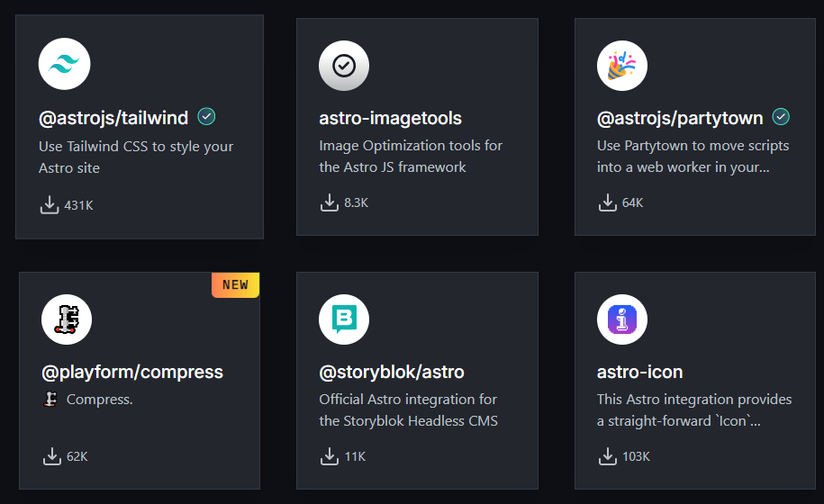Click the download icon beside 64K
Image resolution: width=824 pixels, height=504 pixels.
click(x=608, y=202)
